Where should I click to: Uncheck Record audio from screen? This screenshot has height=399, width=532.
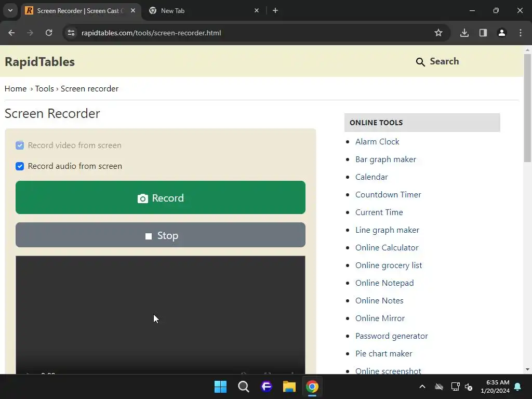point(20,166)
